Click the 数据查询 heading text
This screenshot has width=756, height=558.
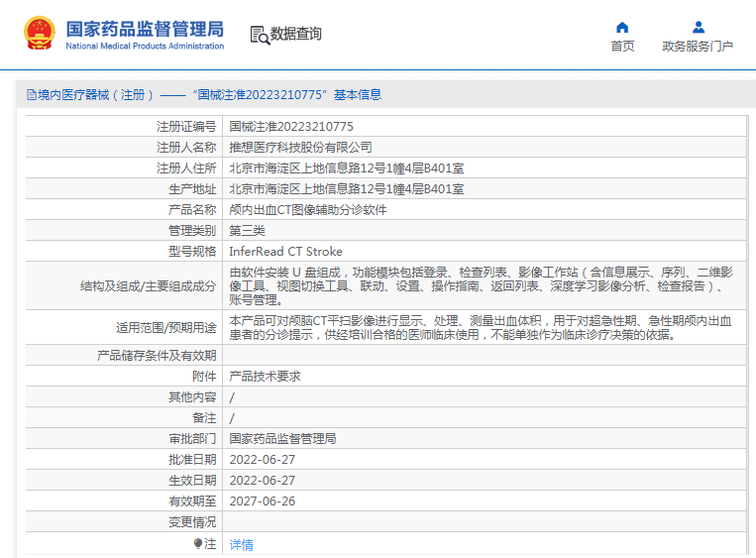tap(295, 34)
